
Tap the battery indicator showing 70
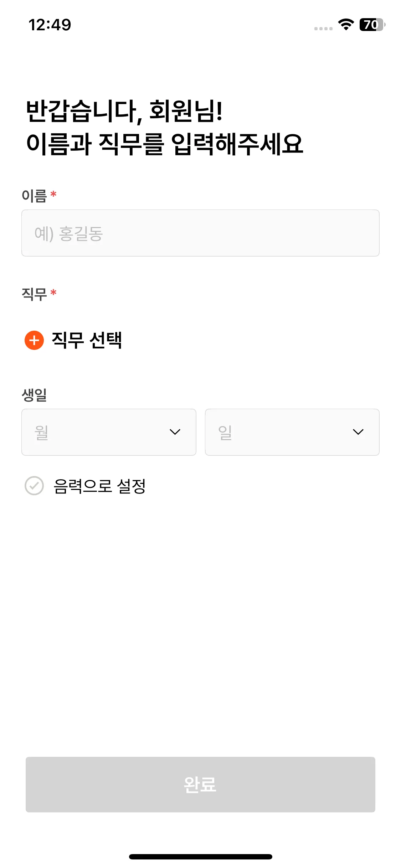372,25
